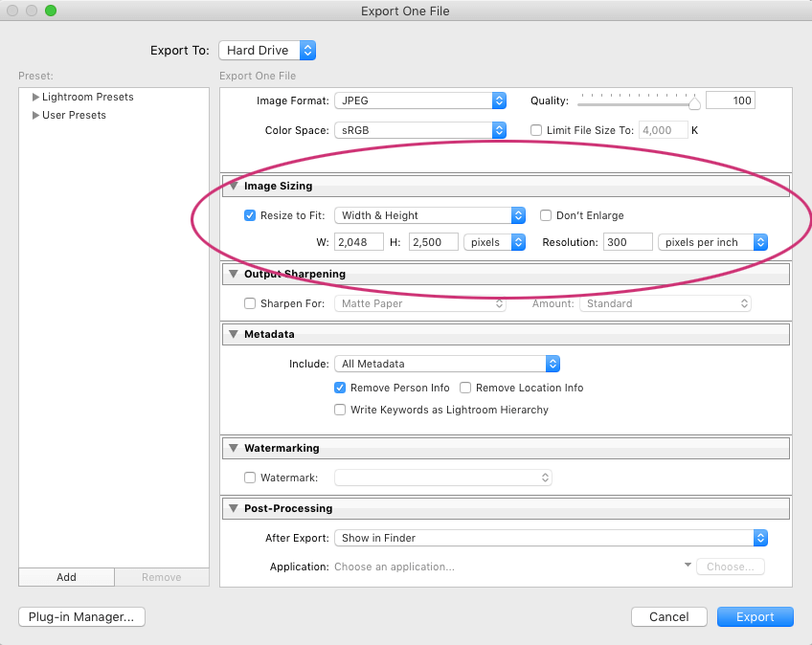Collapse the Watermarking section
Image resolution: width=812 pixels, height=645 pixels.
pyautogui.click(x=233, y=448)
